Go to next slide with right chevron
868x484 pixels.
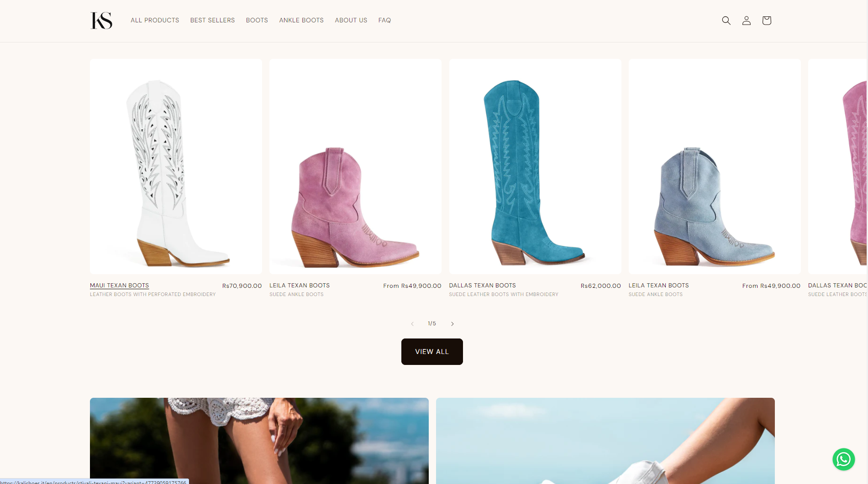(452, 324)
